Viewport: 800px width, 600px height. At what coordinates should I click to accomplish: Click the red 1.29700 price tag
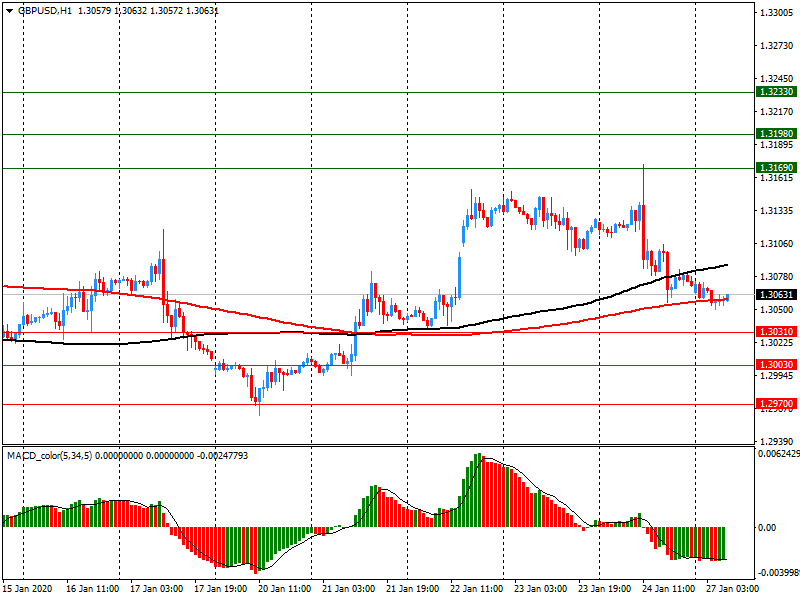point(776,404)
